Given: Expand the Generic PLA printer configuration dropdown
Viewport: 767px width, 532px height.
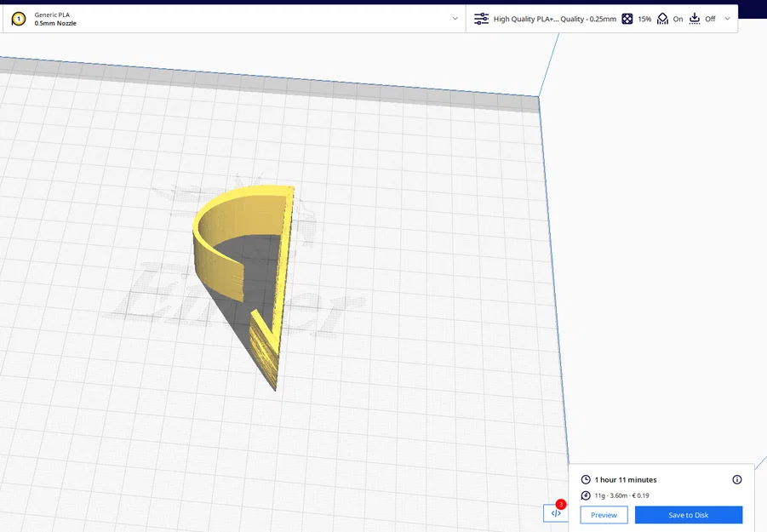Looking at the screenshot, I should pos(455,19).
